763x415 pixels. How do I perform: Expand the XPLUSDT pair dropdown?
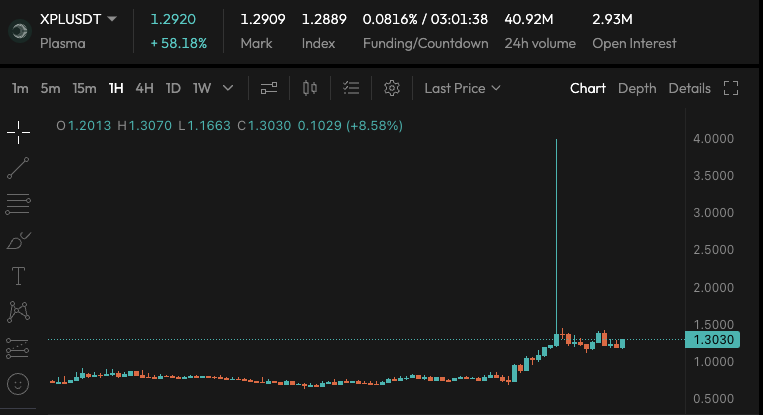point(112,19)
